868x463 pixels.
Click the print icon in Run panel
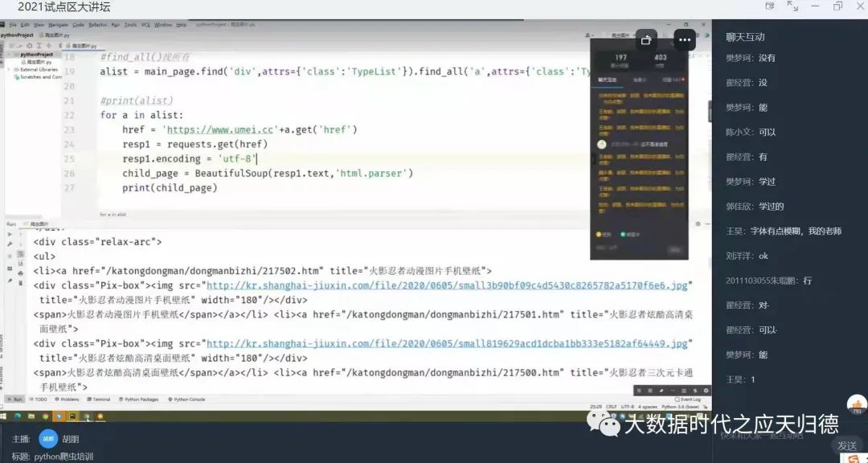point(20,273)
